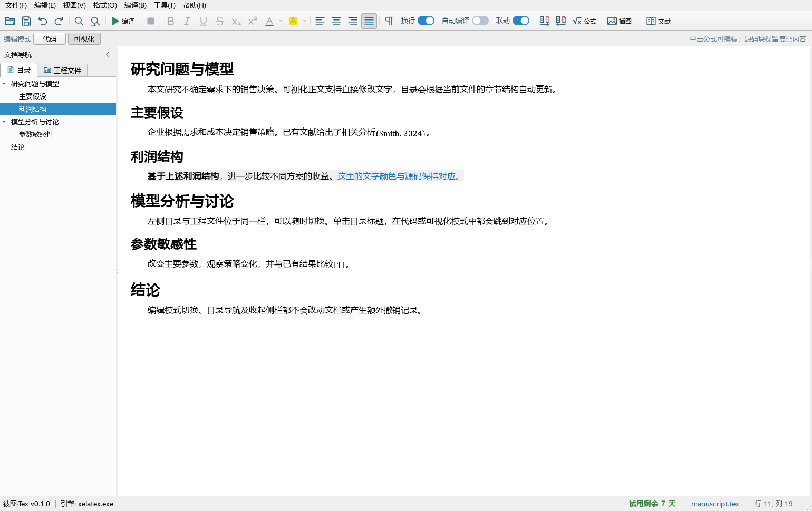Switch to 可视化 editing mode
Image resolution: width=812 pixels, height=511 pixels.
(84, 39)
